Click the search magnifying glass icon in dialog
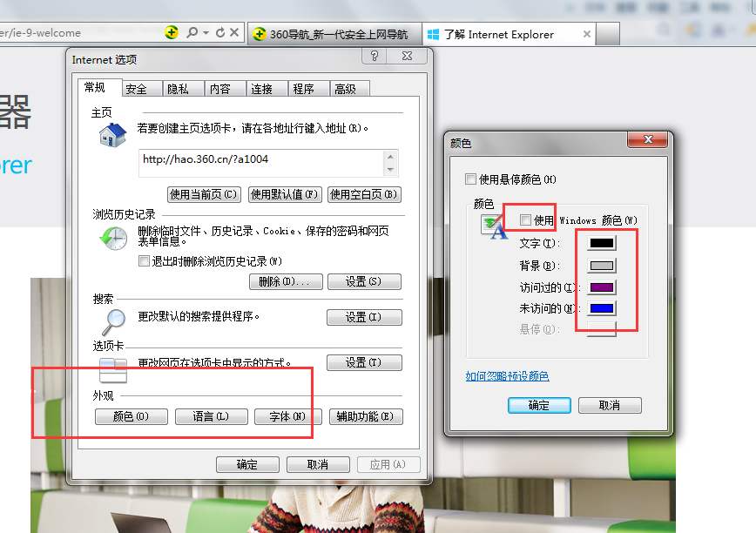 [114, 322]
